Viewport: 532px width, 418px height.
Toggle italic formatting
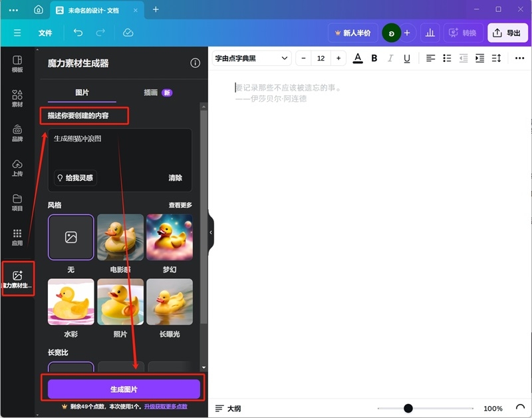[390, 58]
